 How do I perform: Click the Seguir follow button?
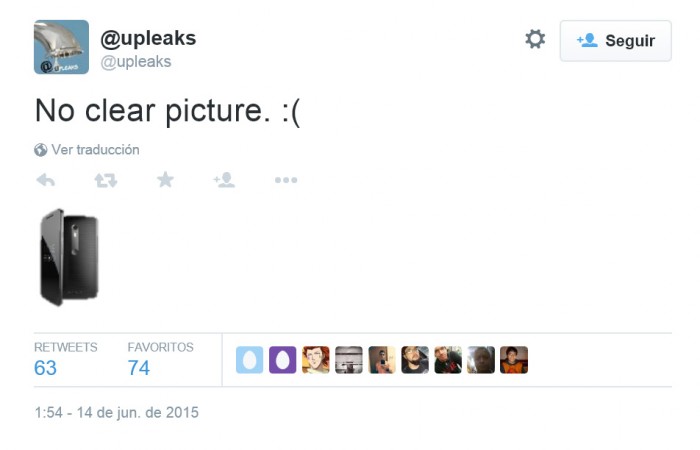tap(616, 41)
